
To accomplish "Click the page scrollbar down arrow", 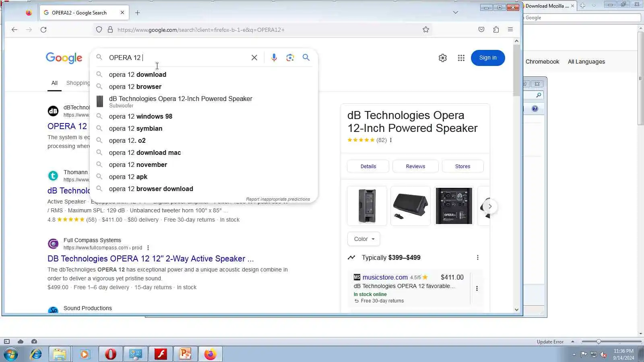I will pos(517,310).
